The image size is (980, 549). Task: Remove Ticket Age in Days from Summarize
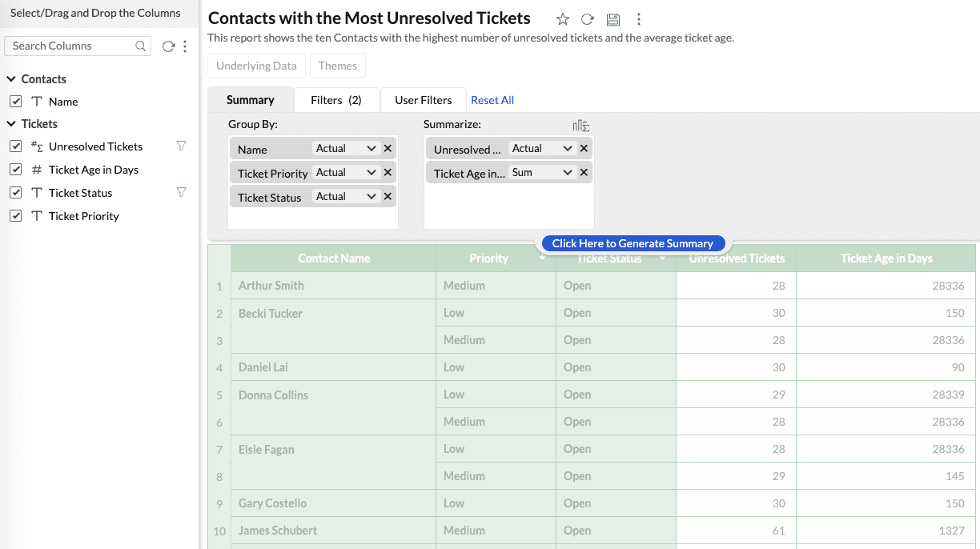click(x=584, y=173)
